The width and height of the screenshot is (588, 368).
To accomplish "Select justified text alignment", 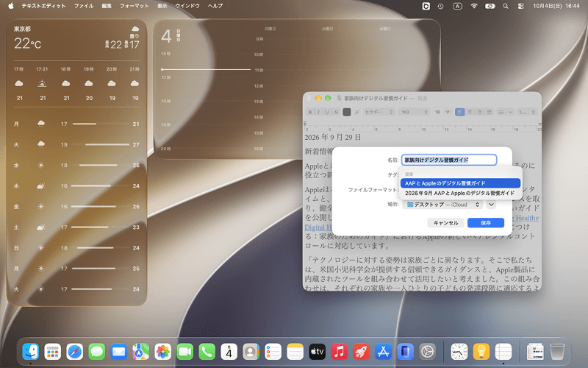I will tap(489, 112).
